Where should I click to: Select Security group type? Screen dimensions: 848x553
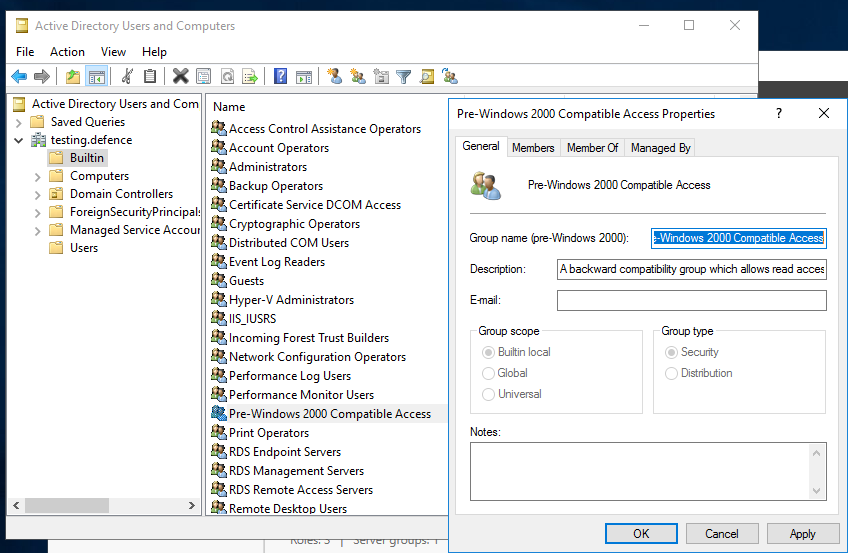[x=671, y=352]
